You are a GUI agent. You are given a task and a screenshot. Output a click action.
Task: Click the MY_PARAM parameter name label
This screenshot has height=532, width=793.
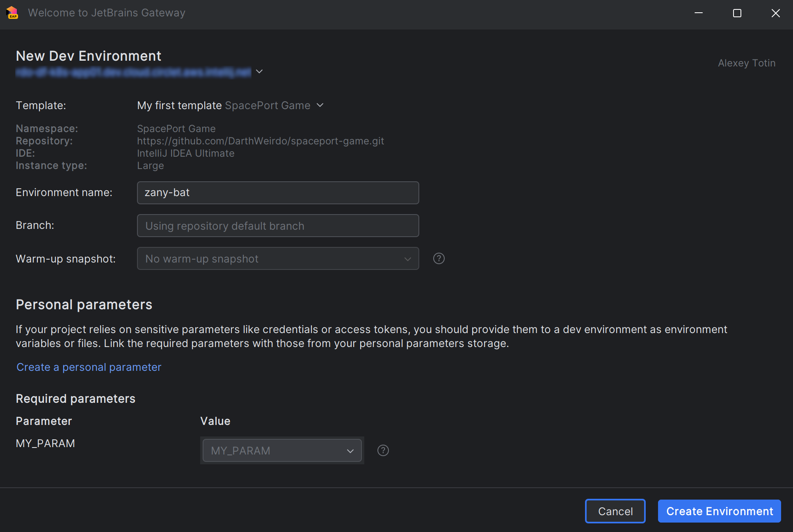[45, 443]
